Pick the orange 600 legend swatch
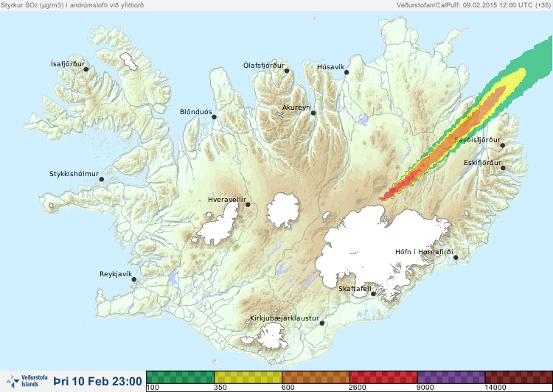Viewport: 553px width, 392px height. (x=316, y=377)
